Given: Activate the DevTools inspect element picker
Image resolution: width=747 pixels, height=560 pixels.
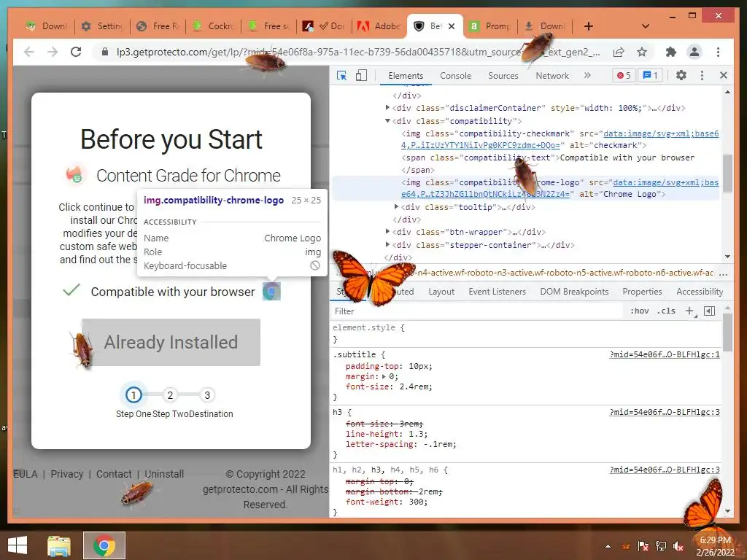Looking at the screenshot, I should tap(341, 75).
